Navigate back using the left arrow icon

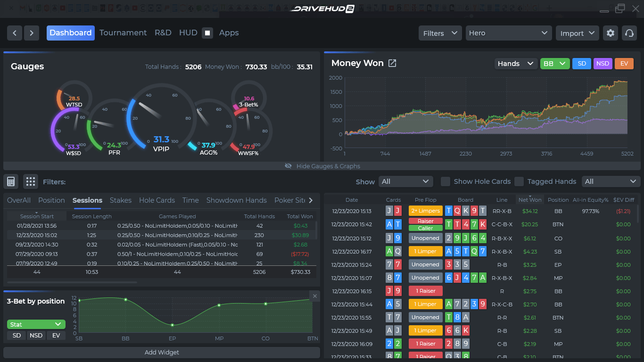tap(14, 33)
